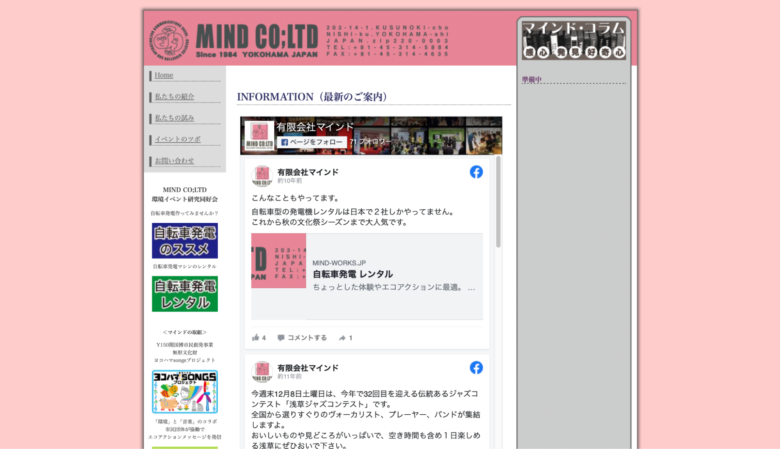Click the 自転車発電のススメ blue banner
This screenshot has width=780, height=449.
point(185,241)
